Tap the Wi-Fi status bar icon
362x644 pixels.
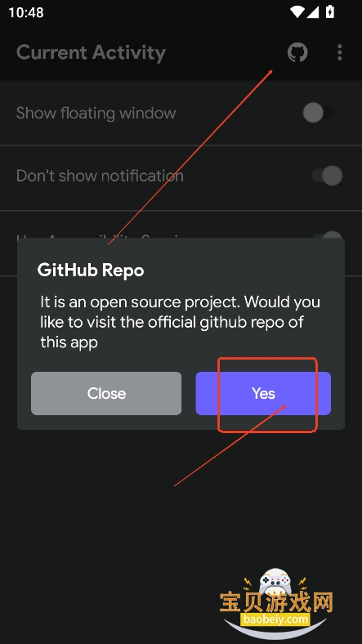296,12
